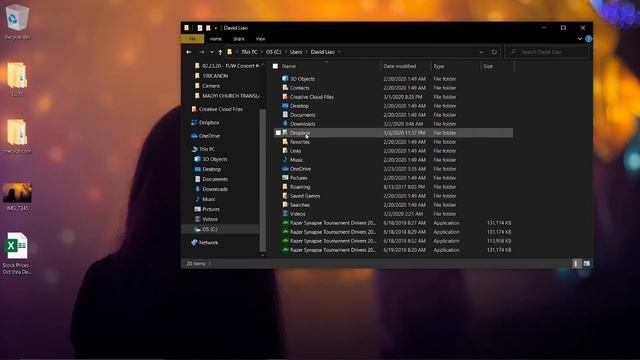Click the New folder icon in title bar
The width and height of the screenshot is (640, 360).
click(x=208, y=28)
